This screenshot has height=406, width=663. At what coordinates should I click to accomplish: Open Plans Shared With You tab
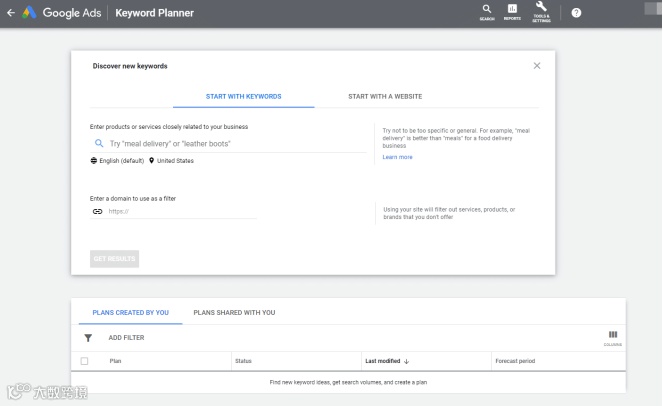pos(234,313)
